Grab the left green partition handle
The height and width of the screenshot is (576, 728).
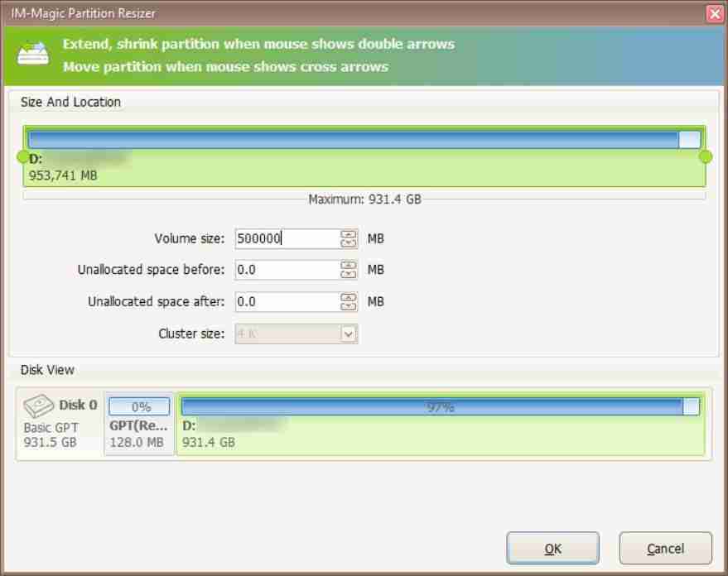[22, 156]
